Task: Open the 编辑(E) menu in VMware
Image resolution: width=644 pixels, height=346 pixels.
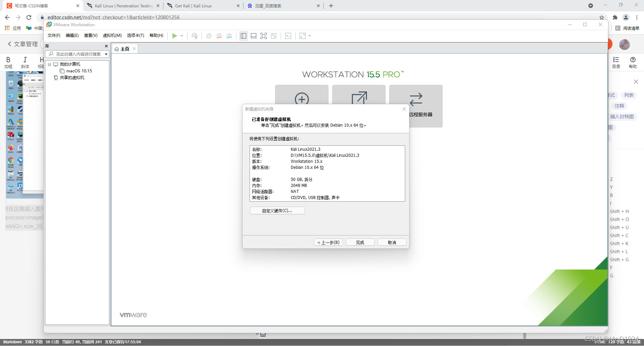Action: coord(72,36)
